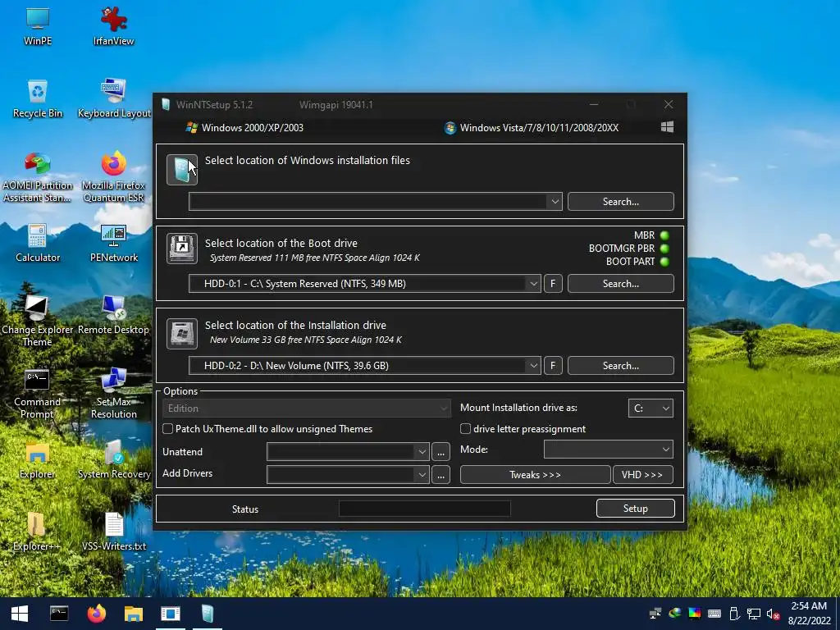
Task: Click F format button for Installation drive
Action: [x=553, y=365]
